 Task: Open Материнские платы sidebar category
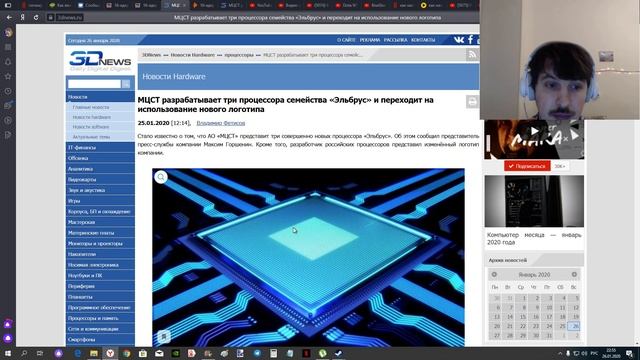coord(100,233)
